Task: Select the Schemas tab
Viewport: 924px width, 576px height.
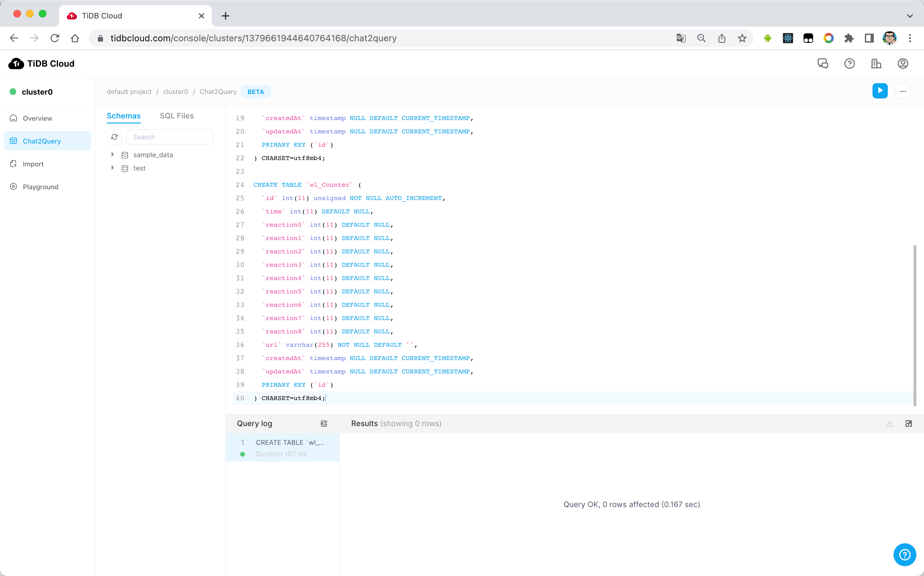Action: pos(124,116)
